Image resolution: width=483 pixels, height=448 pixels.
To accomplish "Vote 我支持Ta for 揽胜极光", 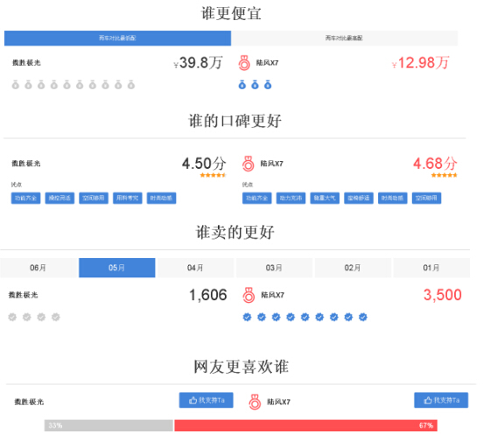I will click(206, 400).
